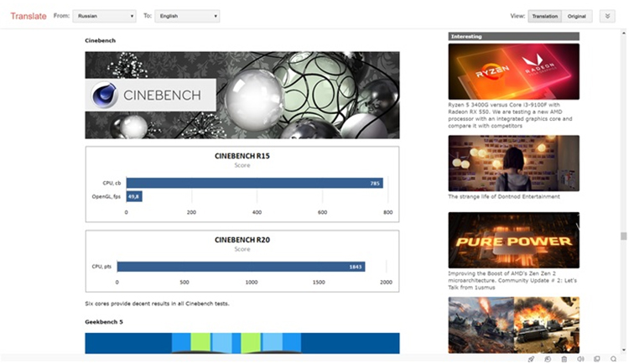629x364 pixels.
Task: Open The strange life of Dontnod Entertainment link
Action: point(504,196)
